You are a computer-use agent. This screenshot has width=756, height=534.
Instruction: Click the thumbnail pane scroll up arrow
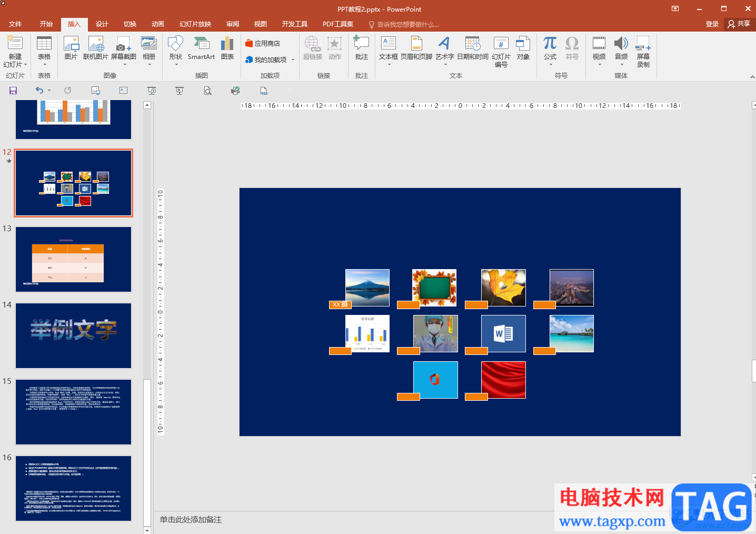coord(147,105)
